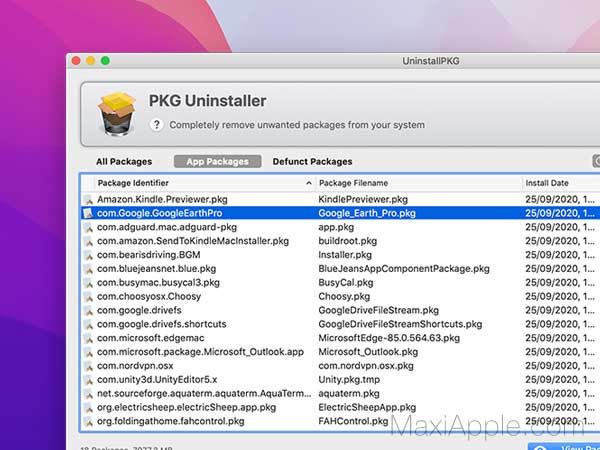Click the Microsoft_Outlook.pkg filename
Image resolution: width=600 pixels, height=450 pixels.
pyautogui.click(x=368, y=352)
